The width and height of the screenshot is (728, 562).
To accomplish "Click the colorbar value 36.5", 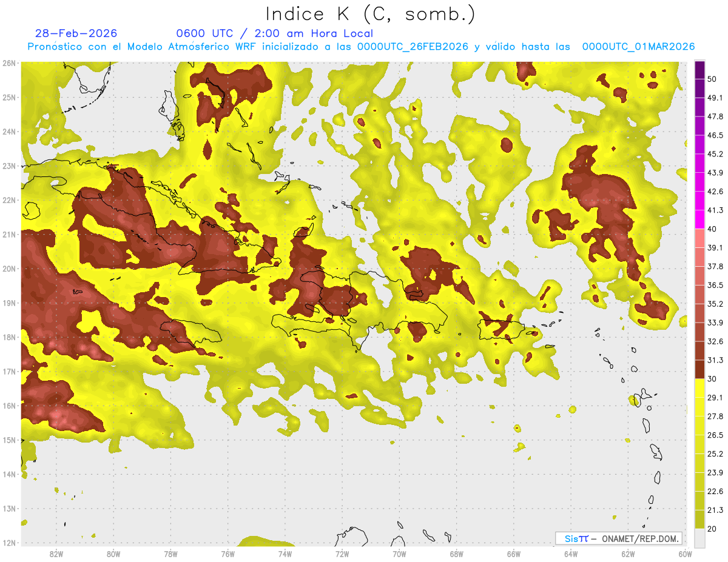I will click(715, 285).
